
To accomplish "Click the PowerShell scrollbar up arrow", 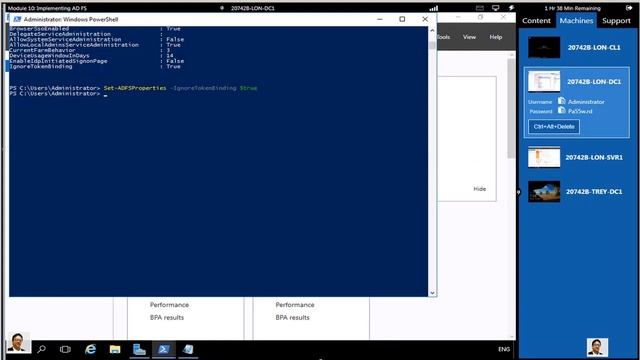I will click(x=432, y=30).
